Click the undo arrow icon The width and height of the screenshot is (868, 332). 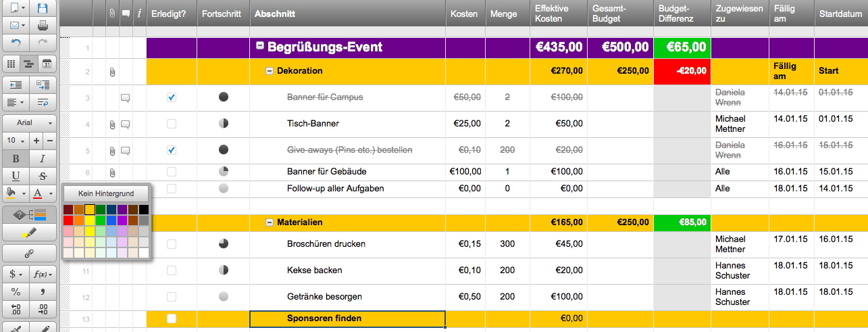tap(16, 42)
